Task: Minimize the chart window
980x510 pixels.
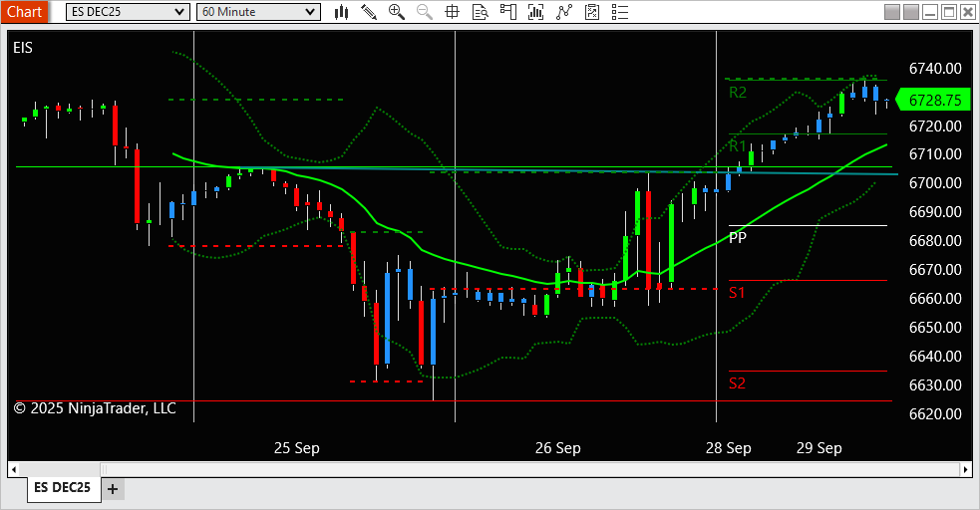Action: point(930,12)
